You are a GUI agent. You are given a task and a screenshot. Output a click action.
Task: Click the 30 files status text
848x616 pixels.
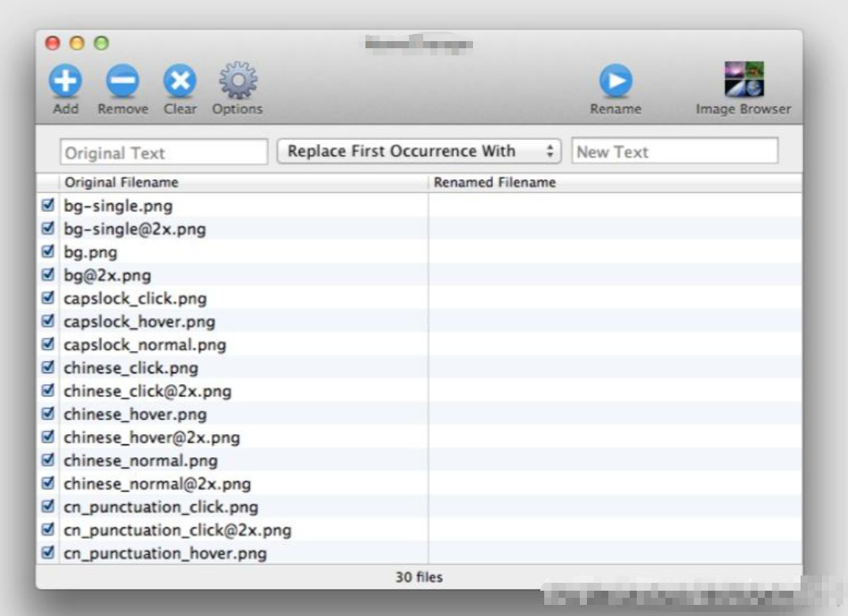point(419,577)
